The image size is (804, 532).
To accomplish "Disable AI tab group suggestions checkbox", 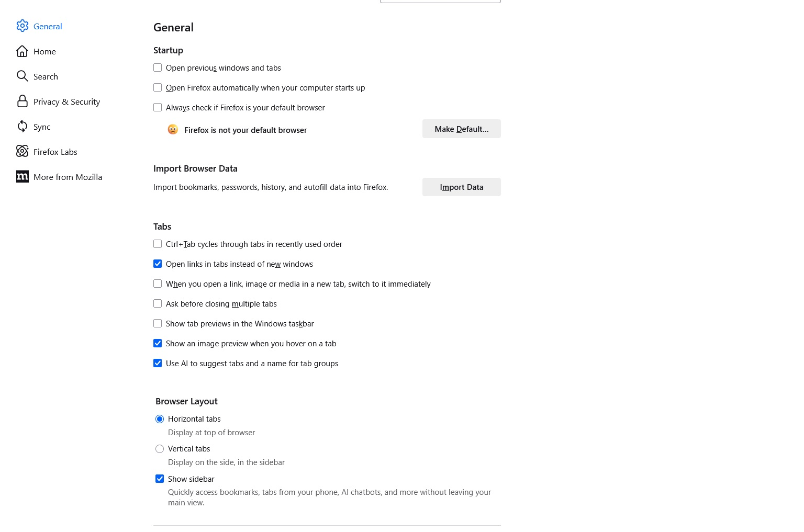I will pos(158,364).
